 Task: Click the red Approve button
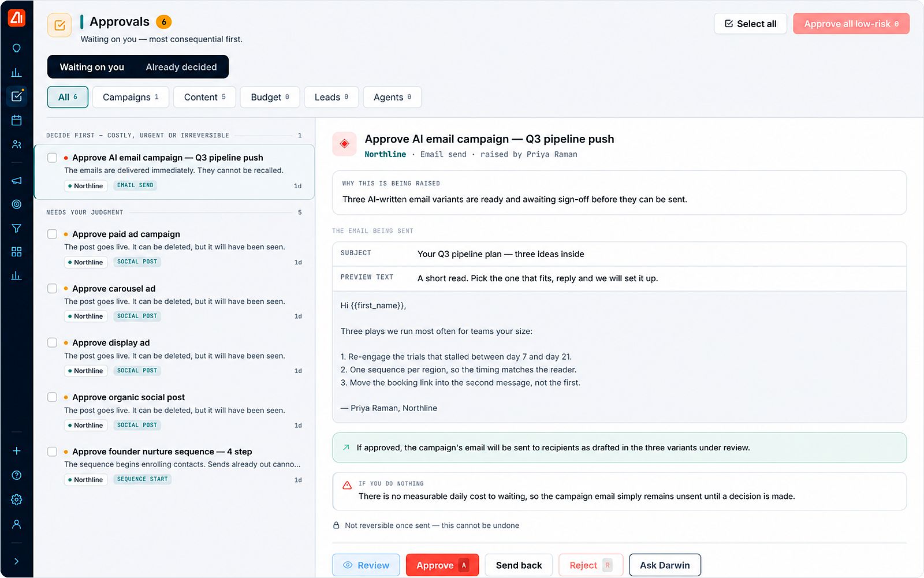(442, 565)
